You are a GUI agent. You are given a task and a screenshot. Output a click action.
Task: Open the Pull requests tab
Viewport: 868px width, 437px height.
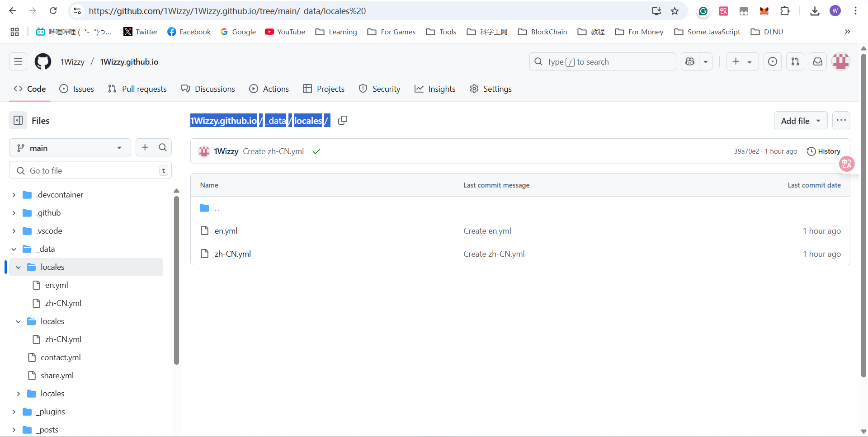pyautogui.click(x=137, y=89)
